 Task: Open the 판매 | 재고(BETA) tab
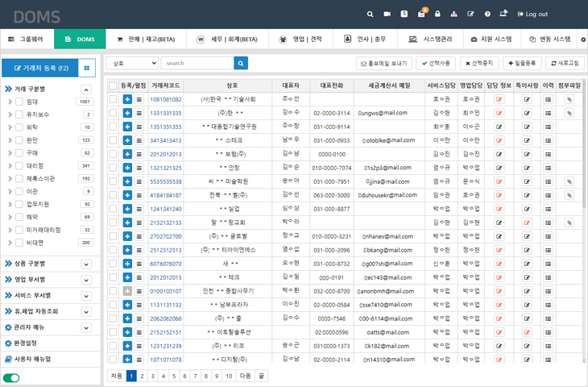[x=146, y=39]
